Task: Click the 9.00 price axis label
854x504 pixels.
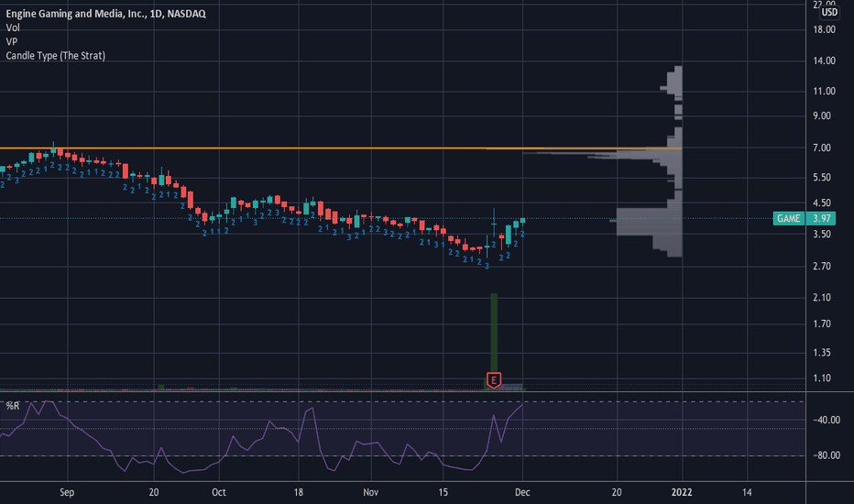Action: tap(822, 115)
